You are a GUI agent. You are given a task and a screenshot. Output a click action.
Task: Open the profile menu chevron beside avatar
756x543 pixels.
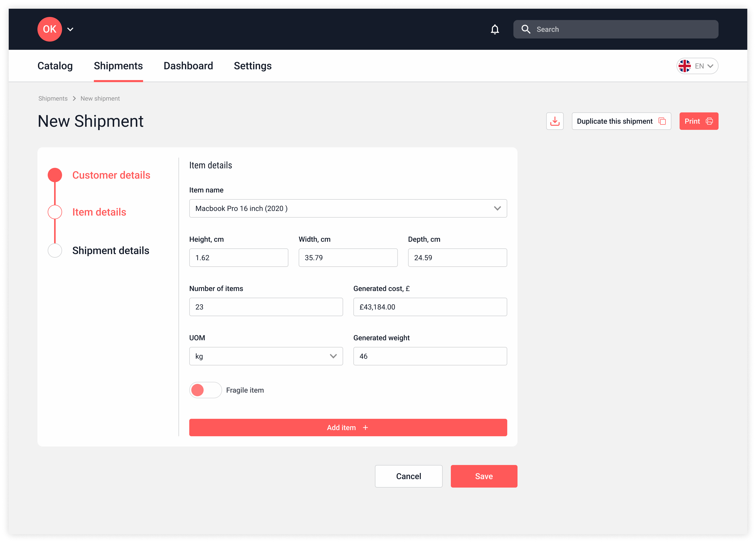(70, 29)
